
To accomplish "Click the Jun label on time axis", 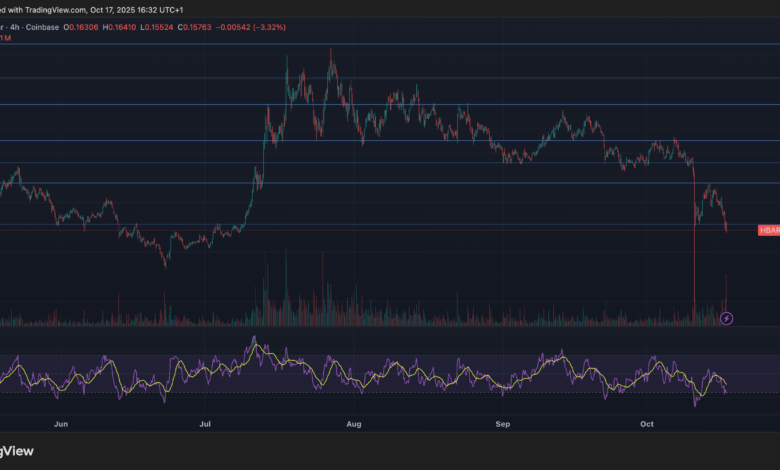I will (61, 424).
